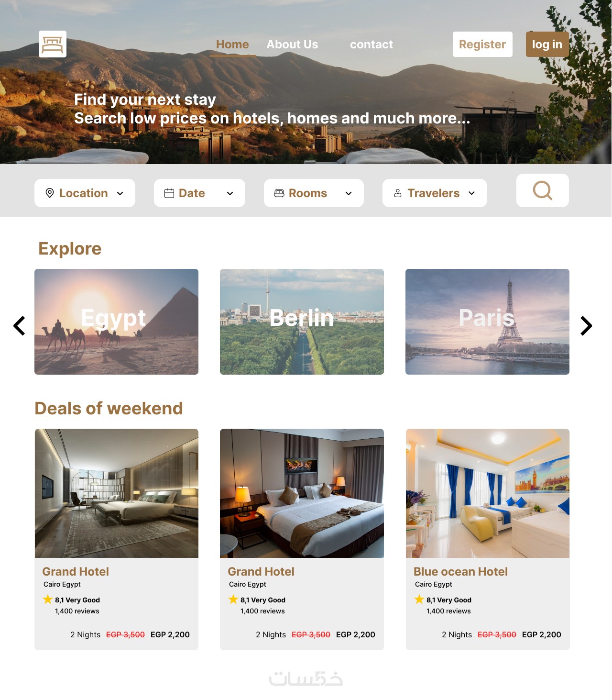Click the calendar icon beside Date
This screenshot has height=700, width=612.
169,193
